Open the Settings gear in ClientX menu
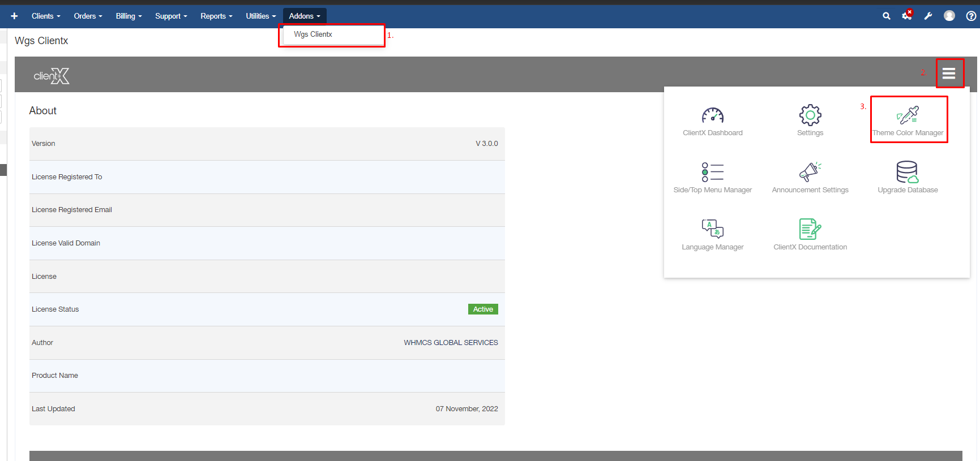980x461 pixels. point(810,116)
